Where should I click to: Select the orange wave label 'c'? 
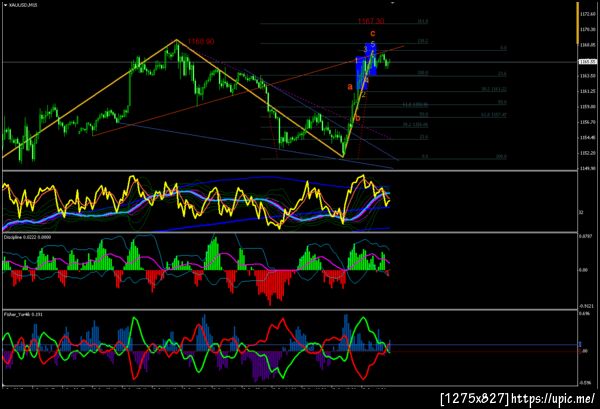point(373,34)
